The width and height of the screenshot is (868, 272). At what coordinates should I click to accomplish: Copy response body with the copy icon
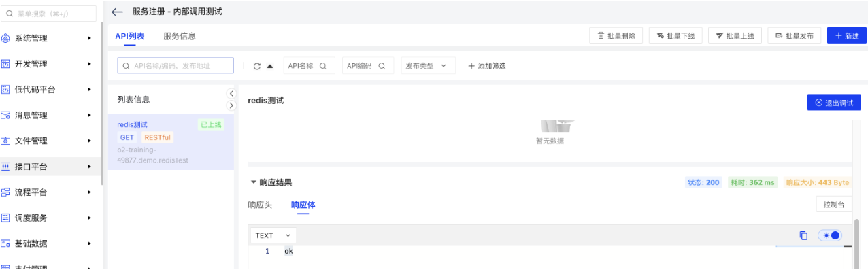click(803, 235)
